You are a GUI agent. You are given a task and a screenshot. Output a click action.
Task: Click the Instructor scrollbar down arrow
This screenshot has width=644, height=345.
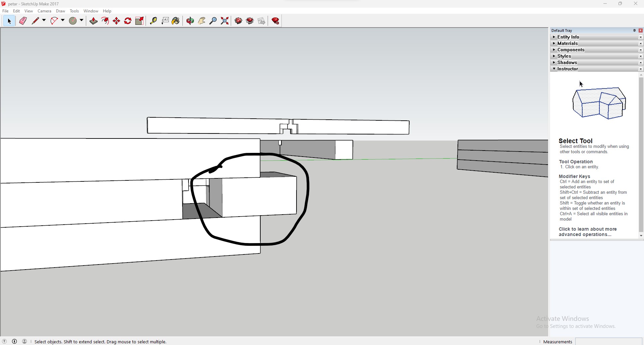(641, 236)
